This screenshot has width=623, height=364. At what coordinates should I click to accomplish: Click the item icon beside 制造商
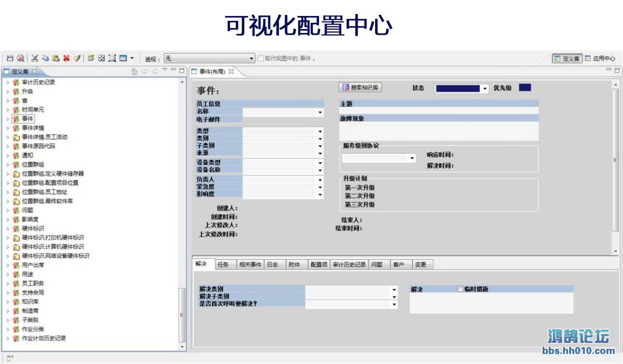coord(16,311)
